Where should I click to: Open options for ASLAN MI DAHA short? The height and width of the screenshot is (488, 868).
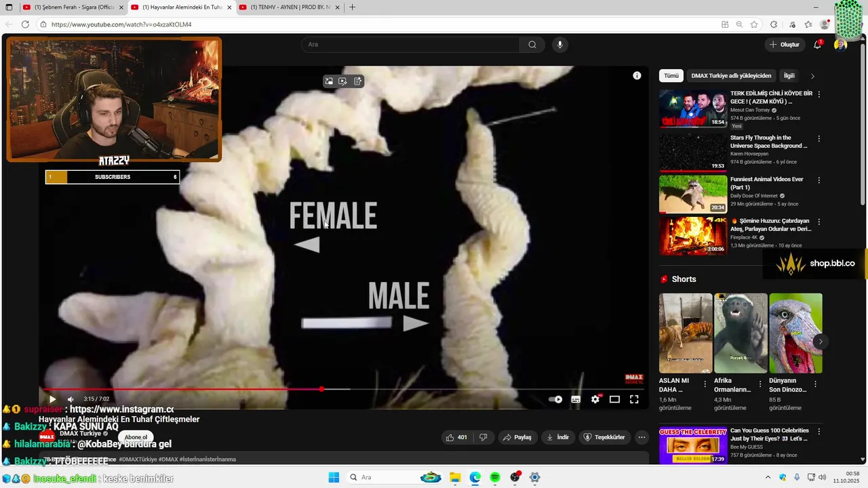point(705,384)
